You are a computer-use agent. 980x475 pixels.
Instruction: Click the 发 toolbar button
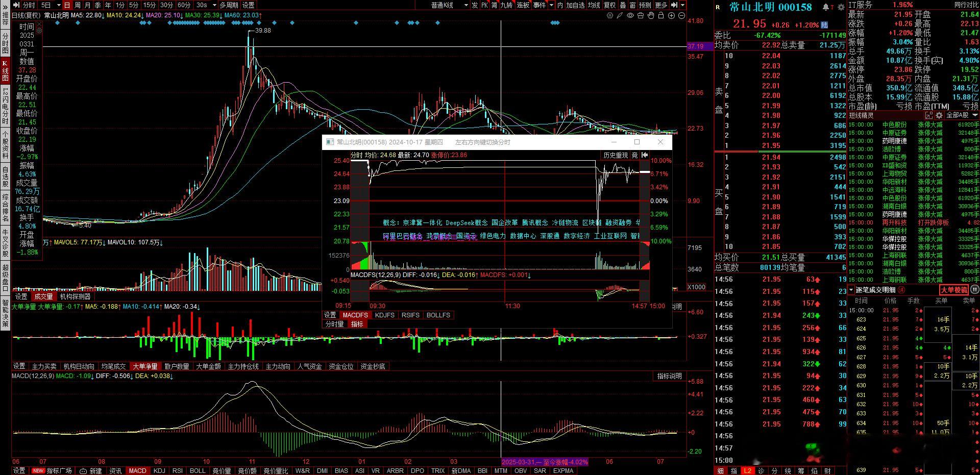point(475,5)
